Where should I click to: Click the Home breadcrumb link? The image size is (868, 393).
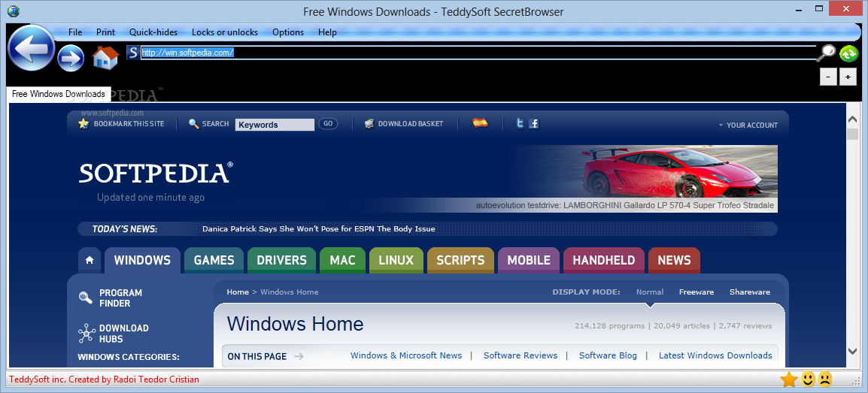[238, 292]
